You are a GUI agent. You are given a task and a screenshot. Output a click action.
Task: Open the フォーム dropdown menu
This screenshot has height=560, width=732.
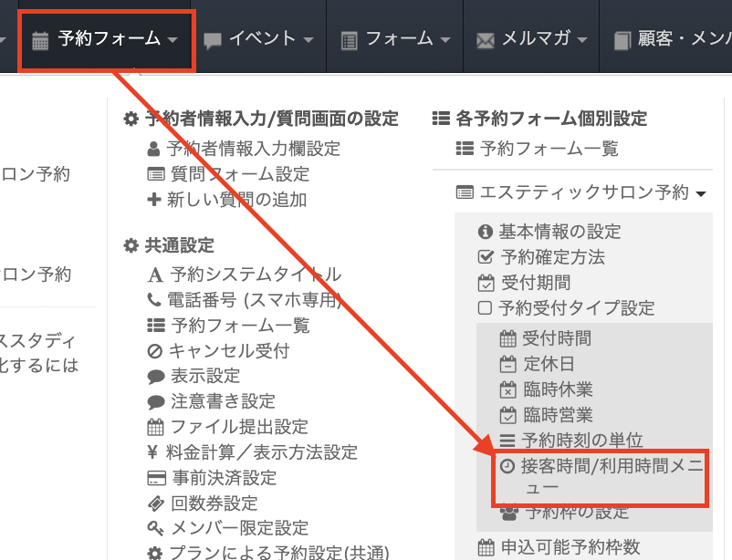[396, 39]
